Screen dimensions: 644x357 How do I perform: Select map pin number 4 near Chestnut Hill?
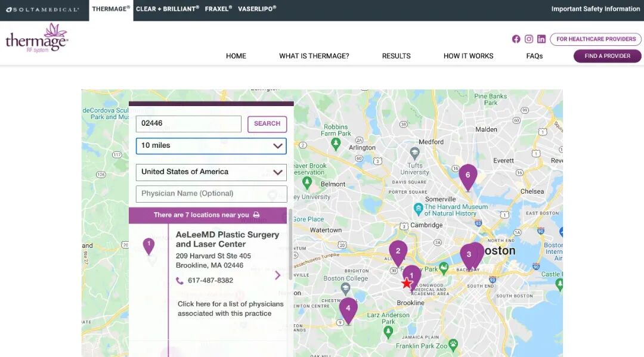click(x=348, y=311)
